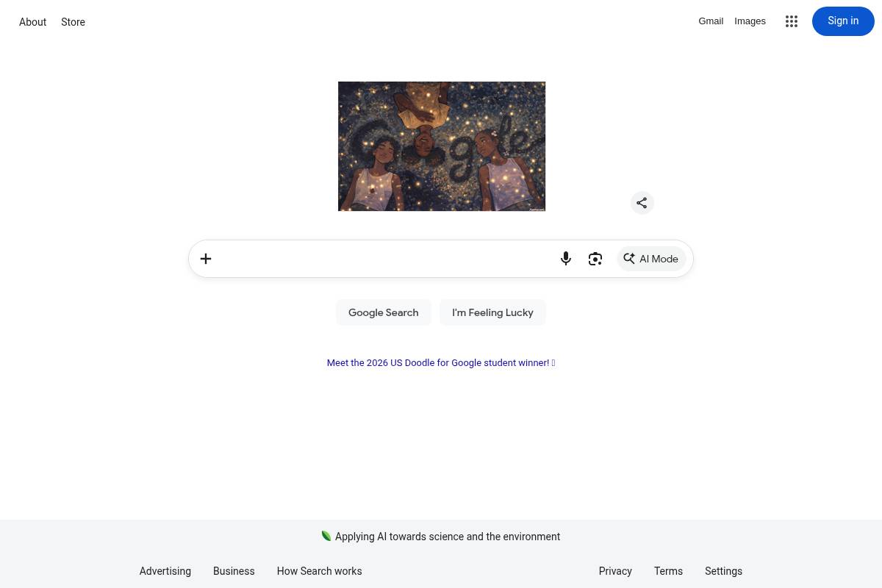This screenshot has width=882, height=588.
Task: Go to the Google Store link
Action: pyautogui.click(x=73, y=22)
